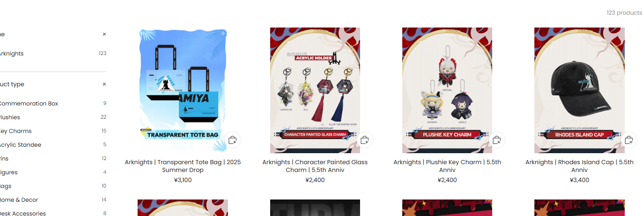Select Acrylic Standee filter option
Screen dimensions: 644x216
[53, 145]
